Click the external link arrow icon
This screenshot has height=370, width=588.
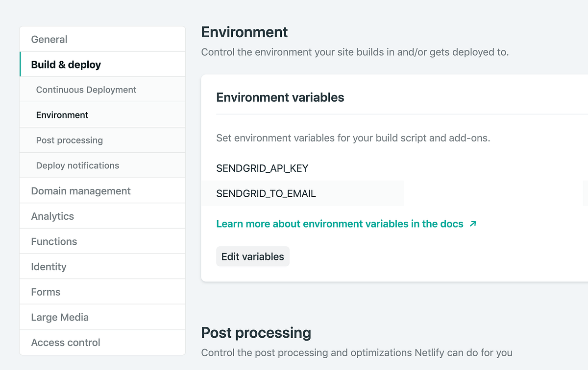coord(472,224)
